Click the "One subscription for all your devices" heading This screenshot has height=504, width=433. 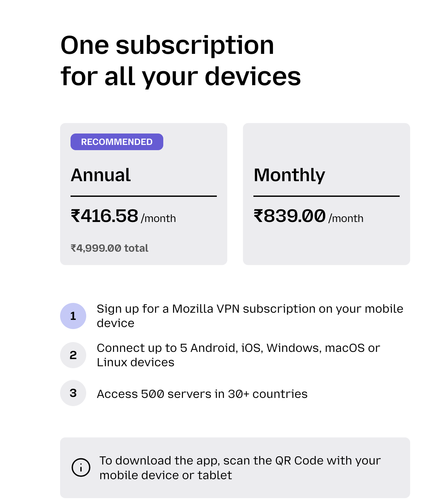pyautogui.click(x=180, y=61)
